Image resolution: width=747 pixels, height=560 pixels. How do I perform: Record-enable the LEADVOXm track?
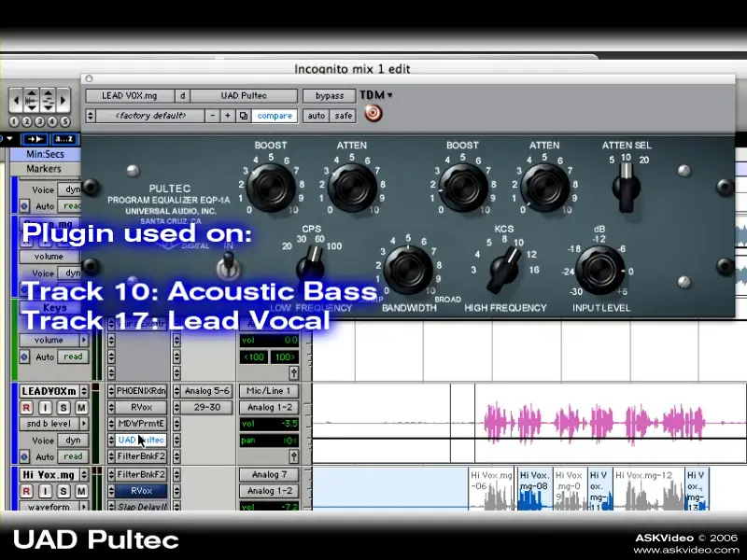coord(26,408)
